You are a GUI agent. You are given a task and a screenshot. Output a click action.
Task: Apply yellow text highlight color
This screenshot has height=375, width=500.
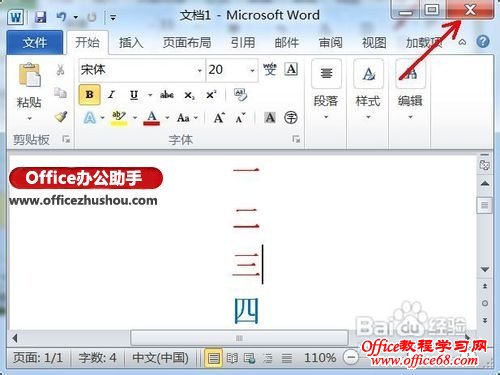tap(119, 118)
